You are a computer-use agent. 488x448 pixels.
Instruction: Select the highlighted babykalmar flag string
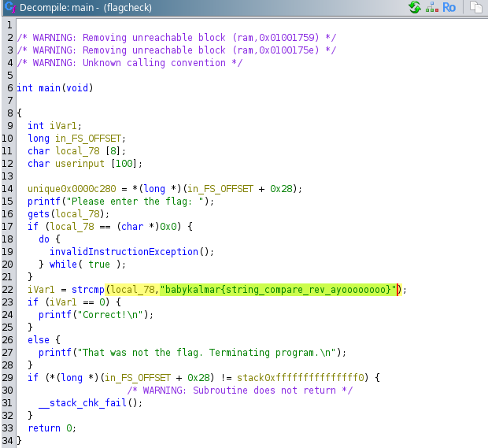click(x=276, y=290)
